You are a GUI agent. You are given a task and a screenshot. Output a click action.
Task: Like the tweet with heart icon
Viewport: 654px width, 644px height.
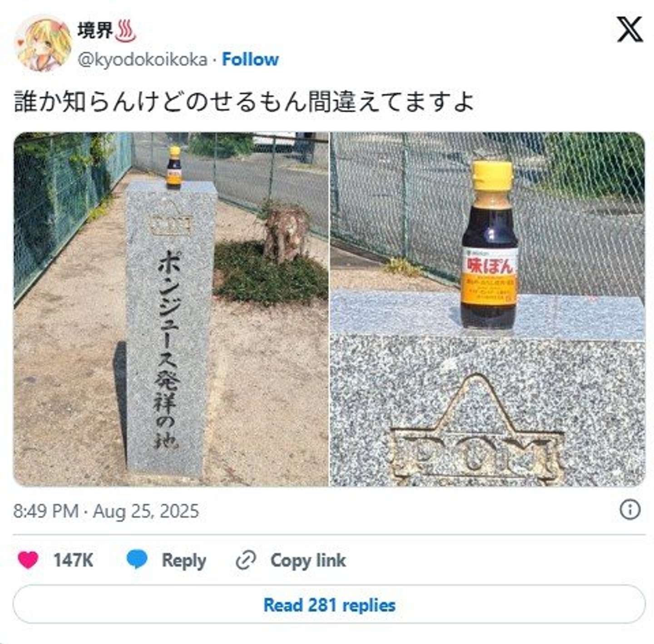coord(28,560)
